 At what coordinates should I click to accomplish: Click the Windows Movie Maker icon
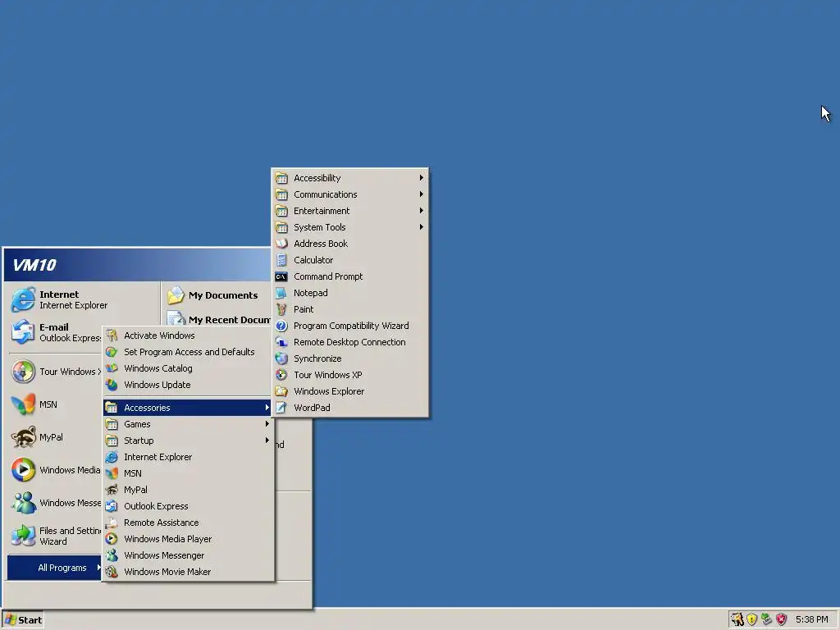(112, 572)
